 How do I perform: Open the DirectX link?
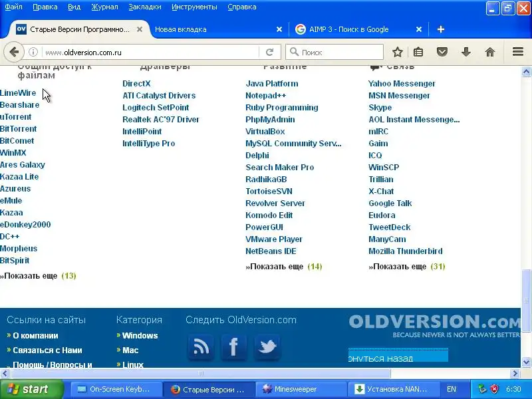(x=136, y=84)
